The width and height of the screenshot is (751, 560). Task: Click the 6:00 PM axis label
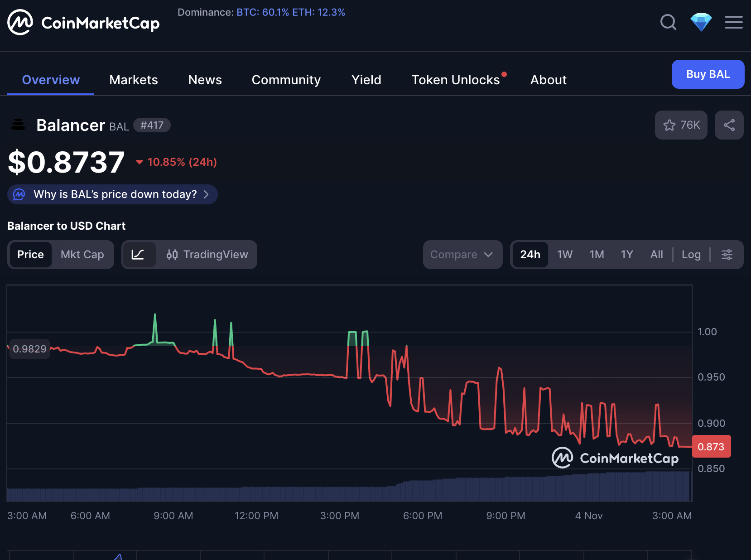pyautogui.click(x=423, y=516)
